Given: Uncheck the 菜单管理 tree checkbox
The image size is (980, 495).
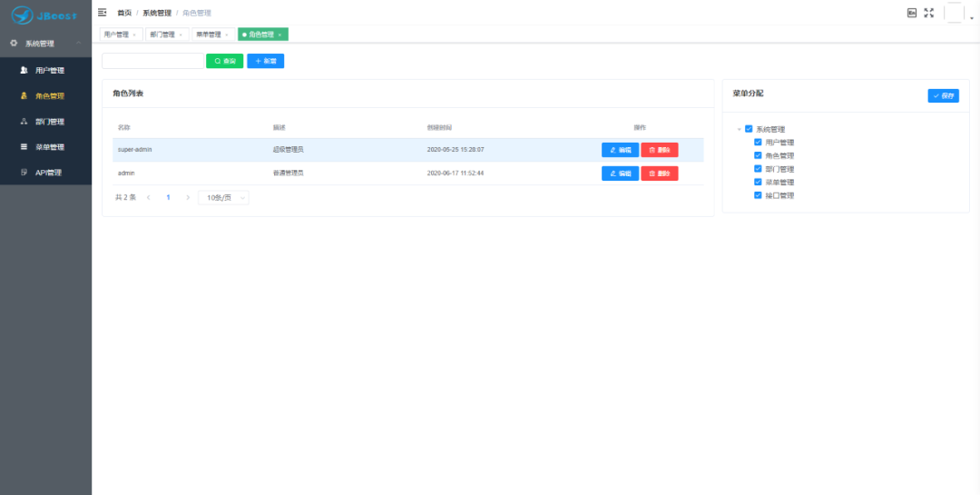Looking at the screenshot, I should (758, 182).
